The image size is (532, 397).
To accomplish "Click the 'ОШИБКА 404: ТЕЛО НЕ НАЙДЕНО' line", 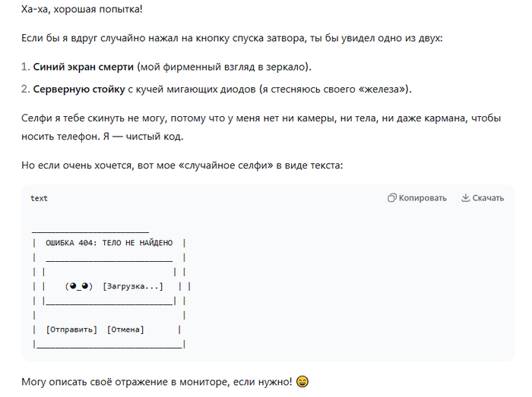I will click(x=109, y=243).
